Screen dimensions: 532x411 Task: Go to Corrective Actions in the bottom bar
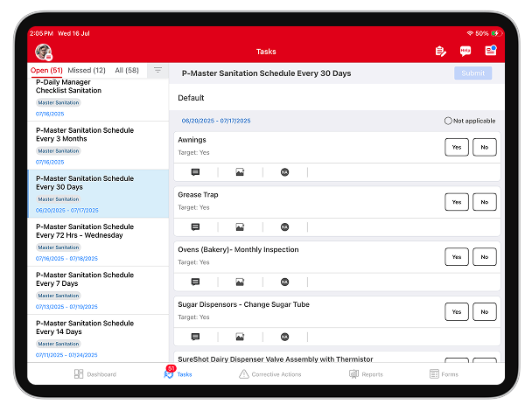pos(269,374)
